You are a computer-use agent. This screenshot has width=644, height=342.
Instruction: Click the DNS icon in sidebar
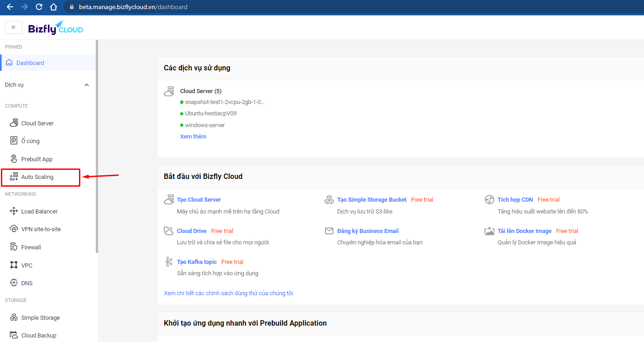14,283
